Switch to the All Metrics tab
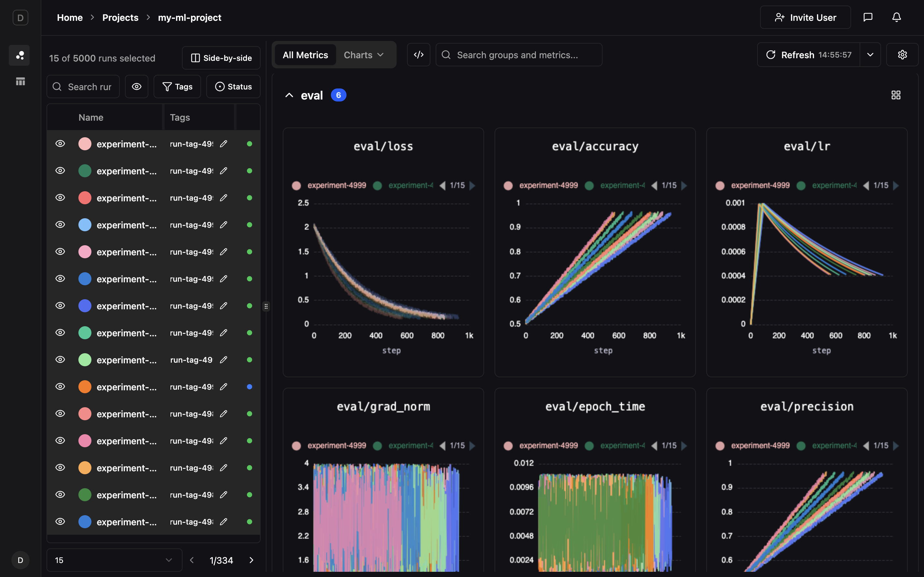Viewport: 924px width, 577px height. coord(305,55)
